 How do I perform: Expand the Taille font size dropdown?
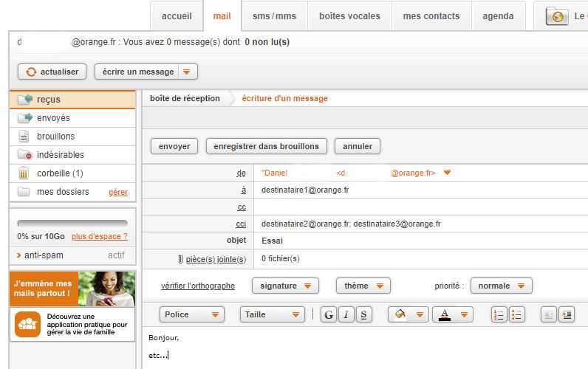(x=273, y=314)
